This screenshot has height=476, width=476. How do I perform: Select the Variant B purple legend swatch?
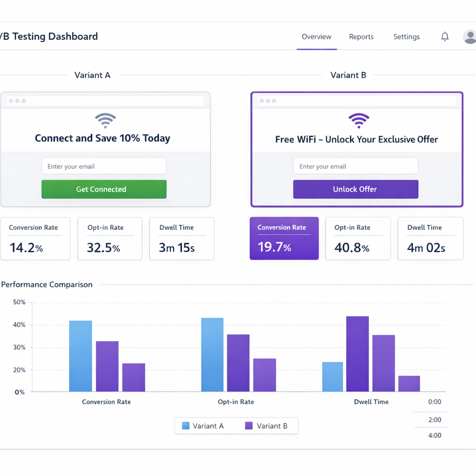248,425
